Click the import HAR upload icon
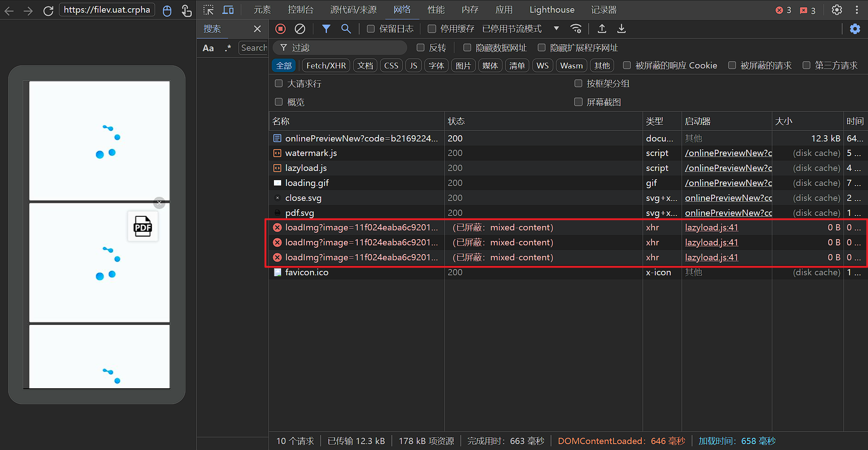The height and width of the screenshot is (450, 868). (602, 29)
